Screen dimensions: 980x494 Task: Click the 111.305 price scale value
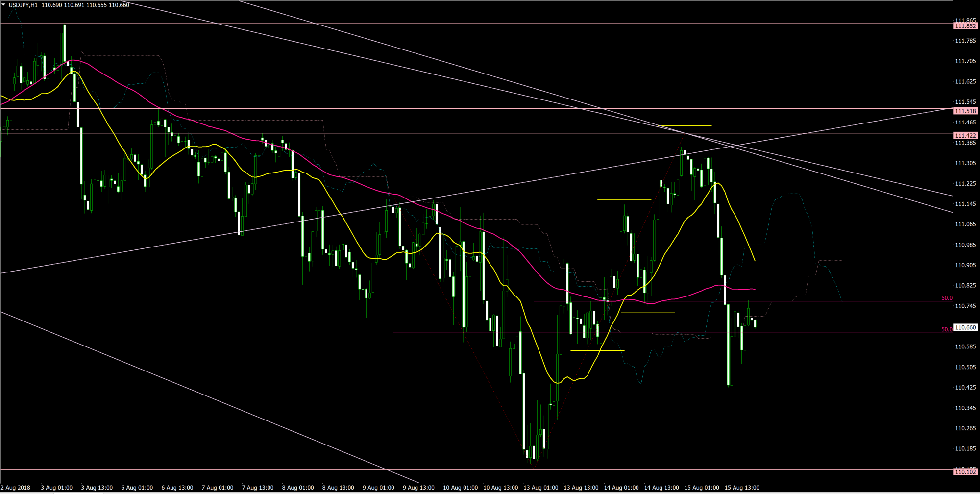pyautogui.click(x=965, y=163)
